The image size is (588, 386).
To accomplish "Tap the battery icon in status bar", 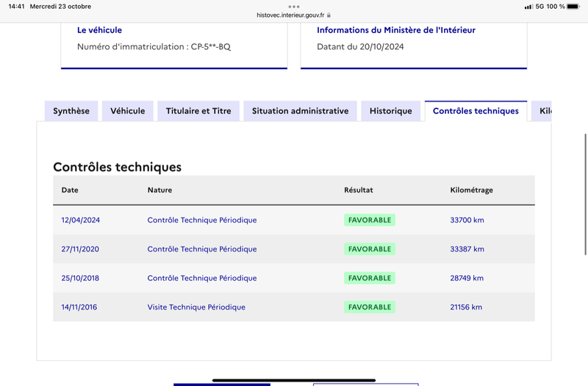I will click(573, 7).
